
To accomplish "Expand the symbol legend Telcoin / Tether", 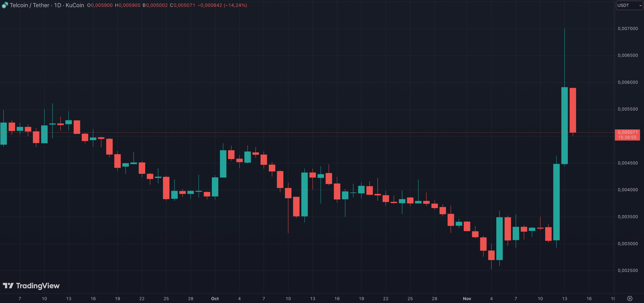I will pyautogui.click(x=29, y=5).
